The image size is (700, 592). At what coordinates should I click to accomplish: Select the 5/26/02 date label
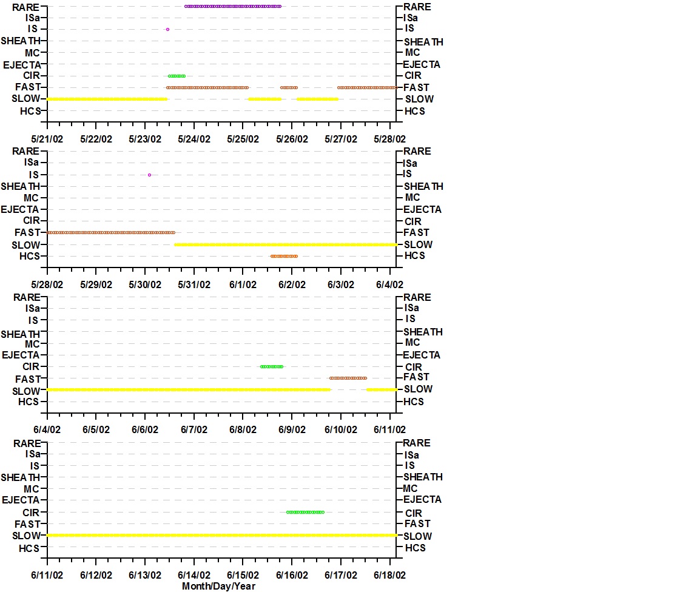point(292,139)
